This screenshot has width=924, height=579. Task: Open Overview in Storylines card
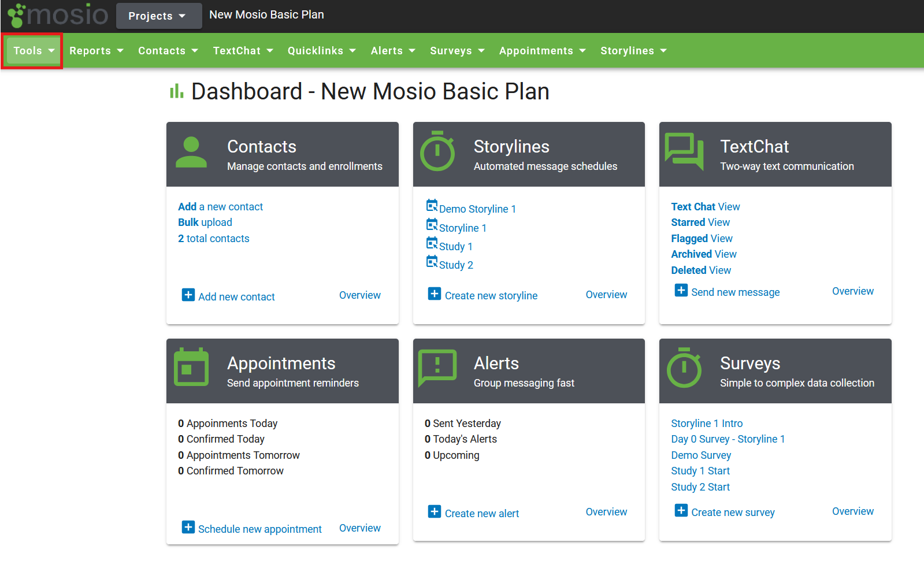click(606, 295)
